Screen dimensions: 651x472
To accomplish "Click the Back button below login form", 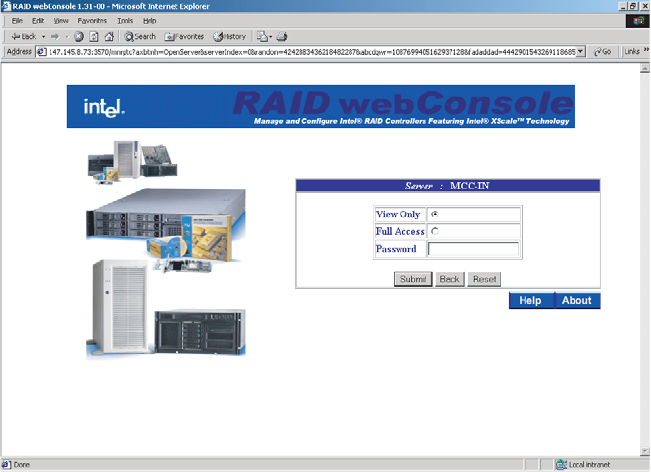I will (x=449, y=279).
